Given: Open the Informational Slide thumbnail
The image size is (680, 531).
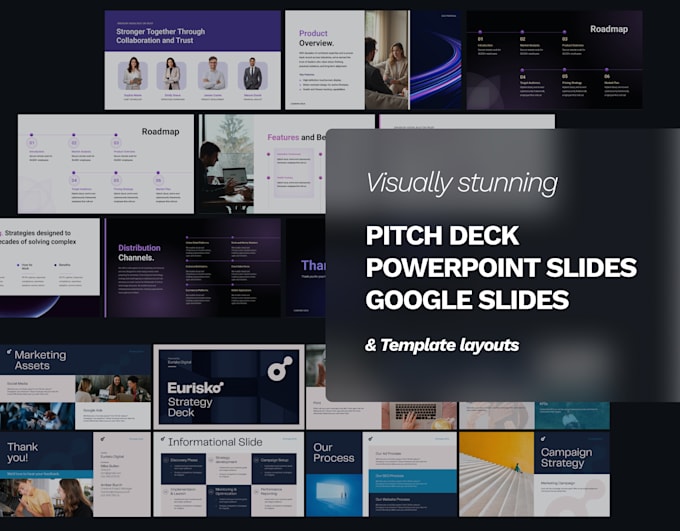Looking at the screenshot, I should pos(229,474).
